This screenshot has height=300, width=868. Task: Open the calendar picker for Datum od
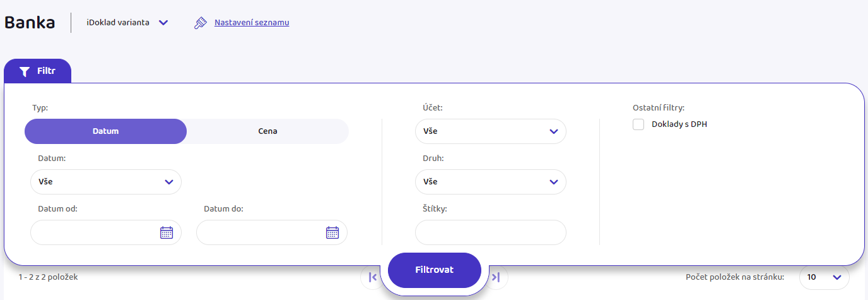tap(167, 232)
